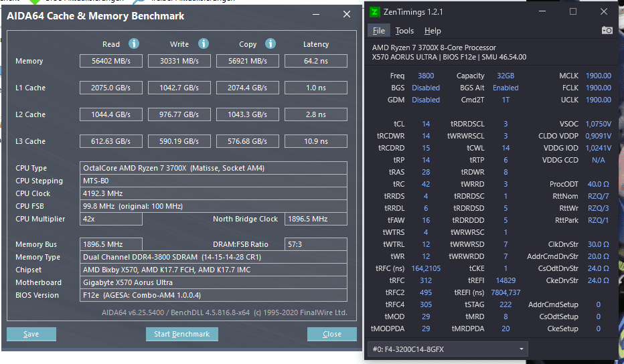This screenshot has width=624, height=364.
Task: Click BGS Alt Enabled value in ZenTimings
Action: 505,88
